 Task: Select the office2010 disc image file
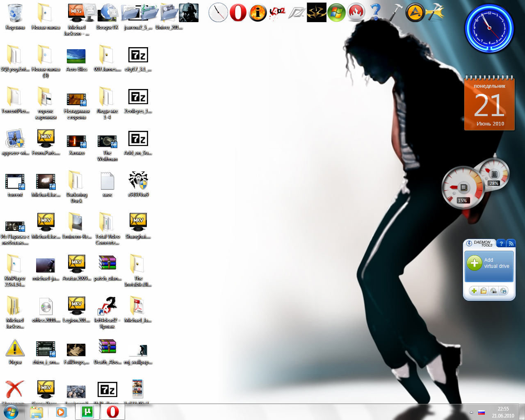coord(46,310)
